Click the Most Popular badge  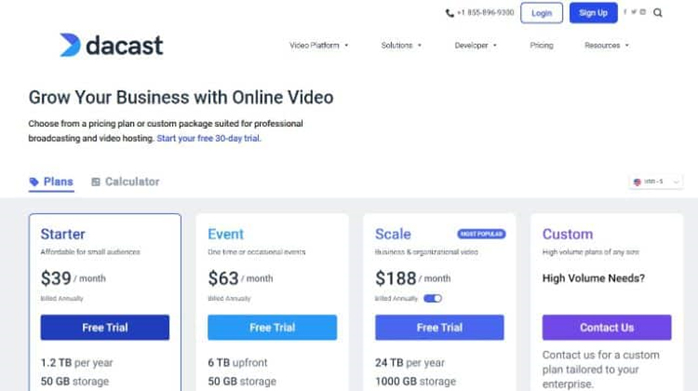(481, 234)
